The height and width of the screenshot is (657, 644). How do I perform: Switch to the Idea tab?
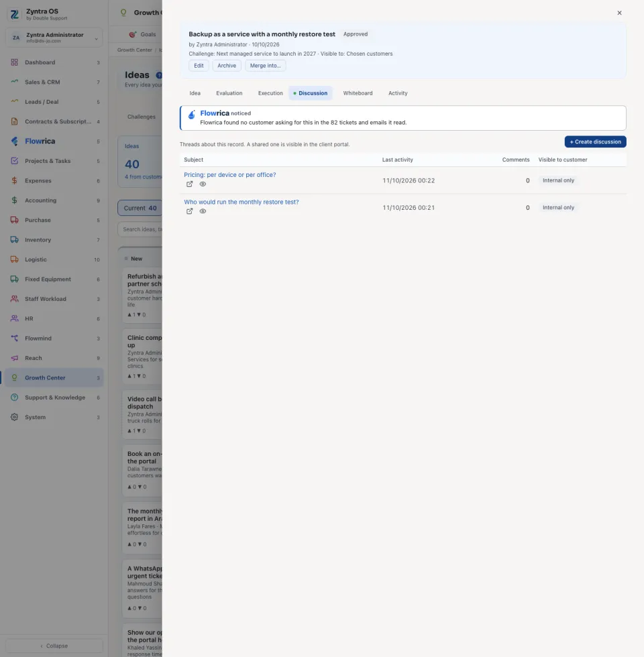point(195,93)
